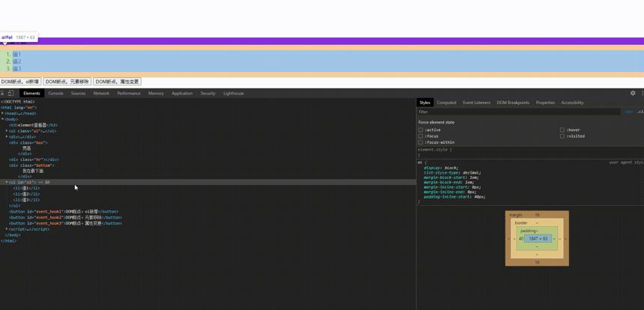The image size is (644, 310).
Task: Click the DOM断点，ol新增 page button
Action: coord(20,82)
